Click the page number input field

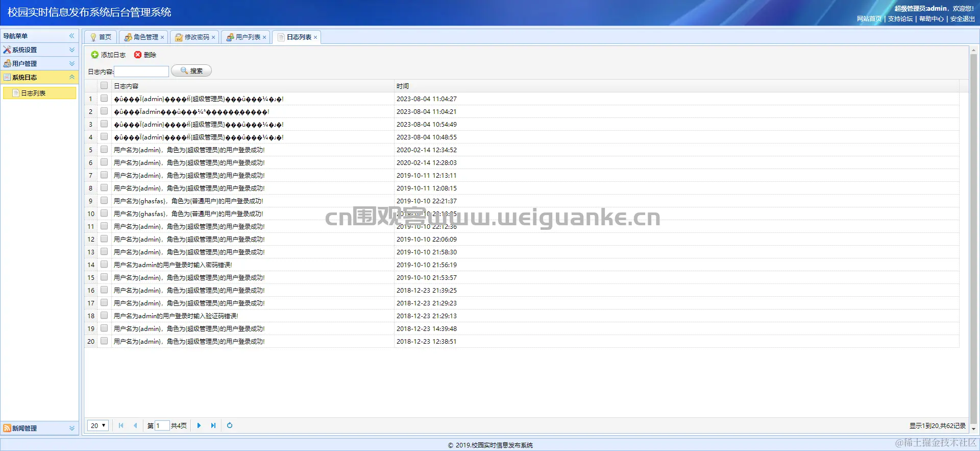point(162,425)
